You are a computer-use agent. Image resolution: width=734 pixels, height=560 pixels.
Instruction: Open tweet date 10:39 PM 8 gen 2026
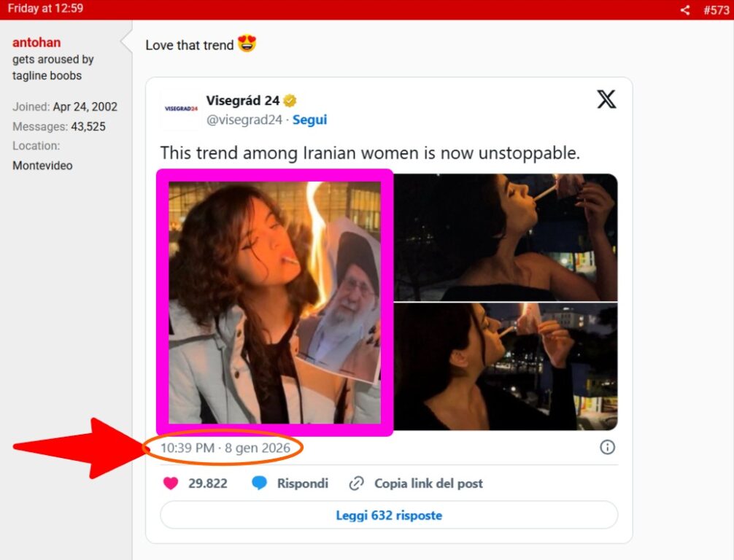click(225, 448)
